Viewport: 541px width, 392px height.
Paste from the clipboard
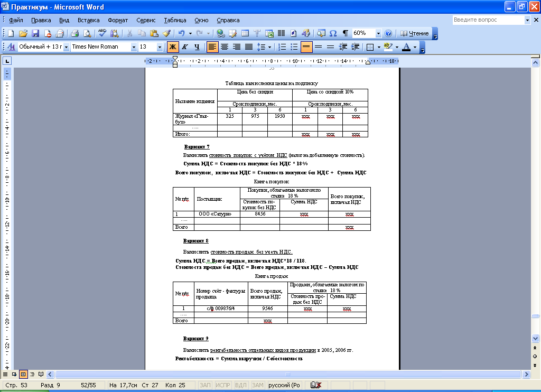coord(154,33)
